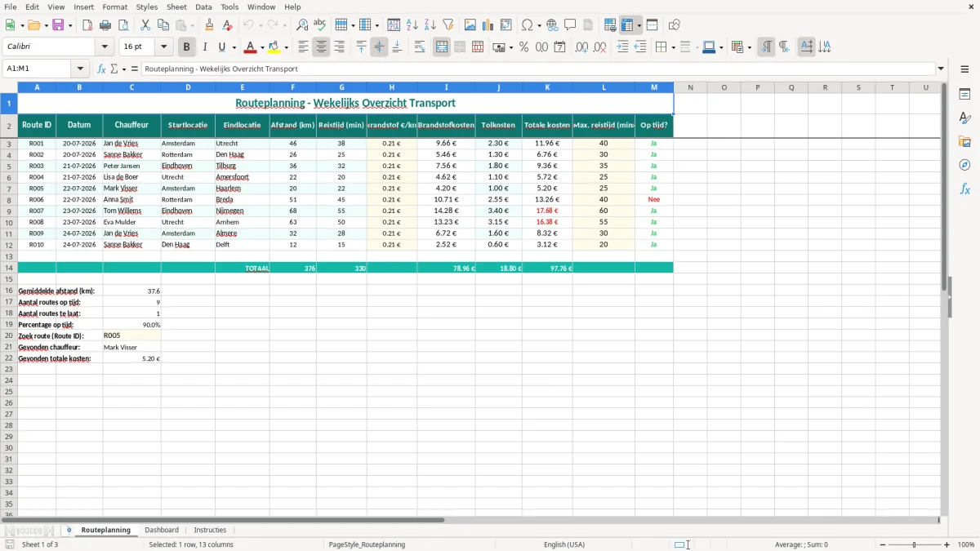Clear direct formatting

228,25
